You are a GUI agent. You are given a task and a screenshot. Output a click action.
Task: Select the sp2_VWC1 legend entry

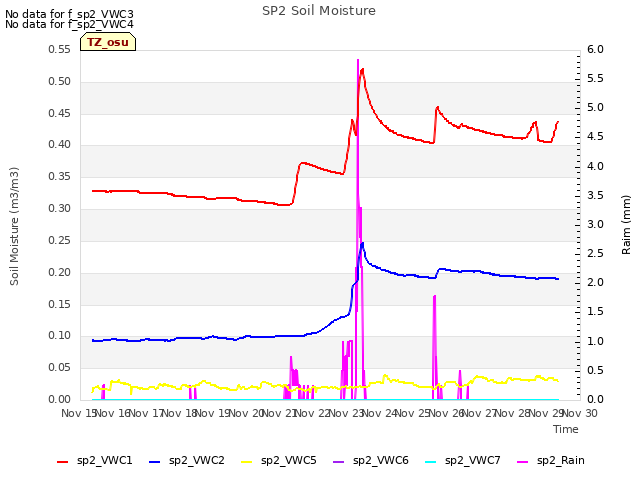(x=95, y=461)
